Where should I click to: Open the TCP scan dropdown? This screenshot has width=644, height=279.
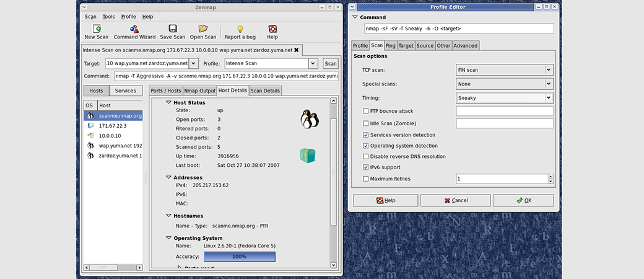[548, 70]
